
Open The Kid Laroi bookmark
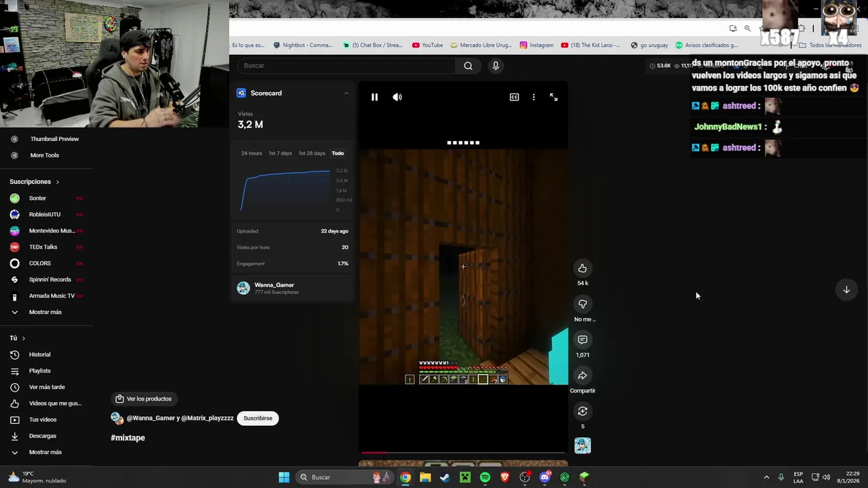coord(591,45)
